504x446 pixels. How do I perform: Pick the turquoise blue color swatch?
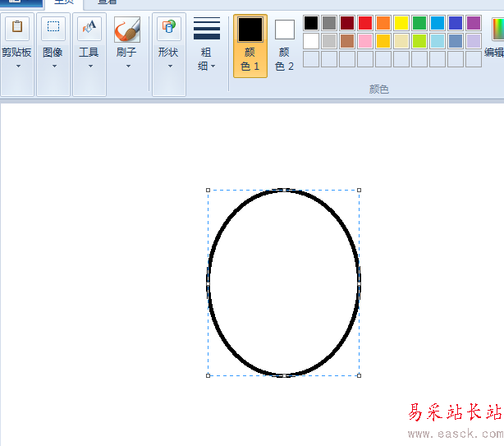point(438,23)
